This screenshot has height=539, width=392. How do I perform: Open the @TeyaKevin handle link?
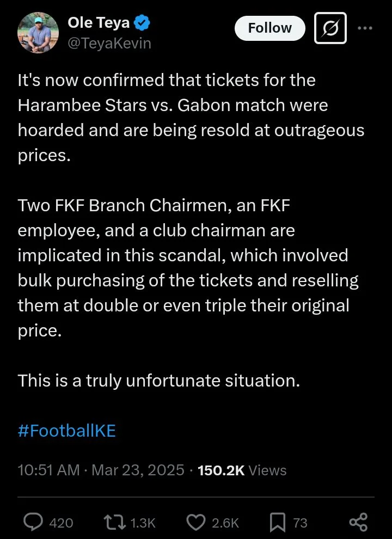pos(108,44)
